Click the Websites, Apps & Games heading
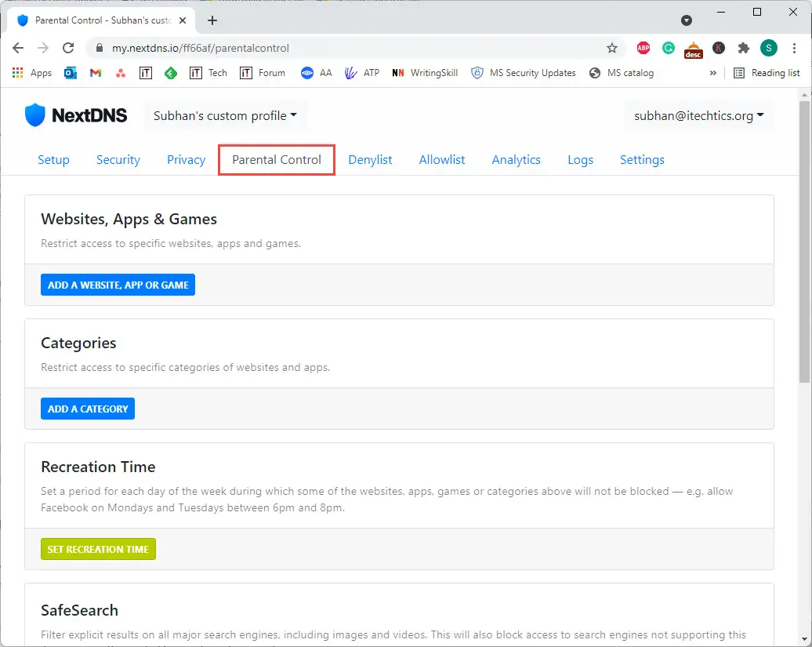Viewport: 812px width, 647px height. tap(129, 219)
